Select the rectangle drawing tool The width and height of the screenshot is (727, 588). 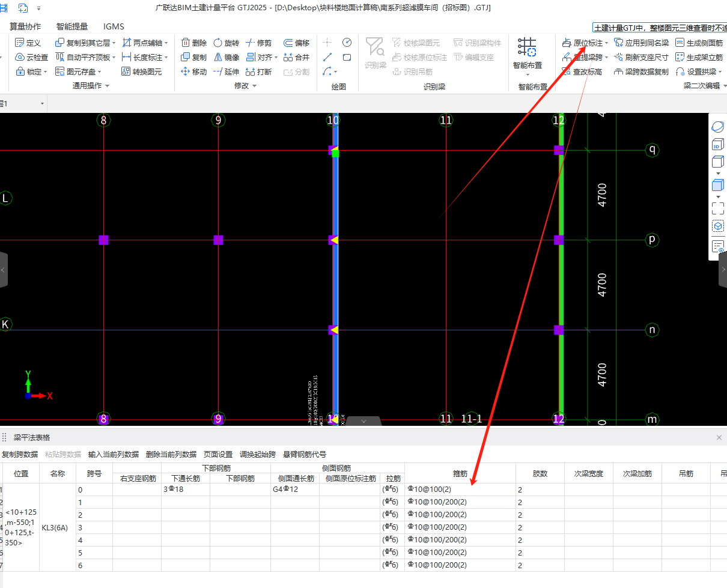click(347, 57)
